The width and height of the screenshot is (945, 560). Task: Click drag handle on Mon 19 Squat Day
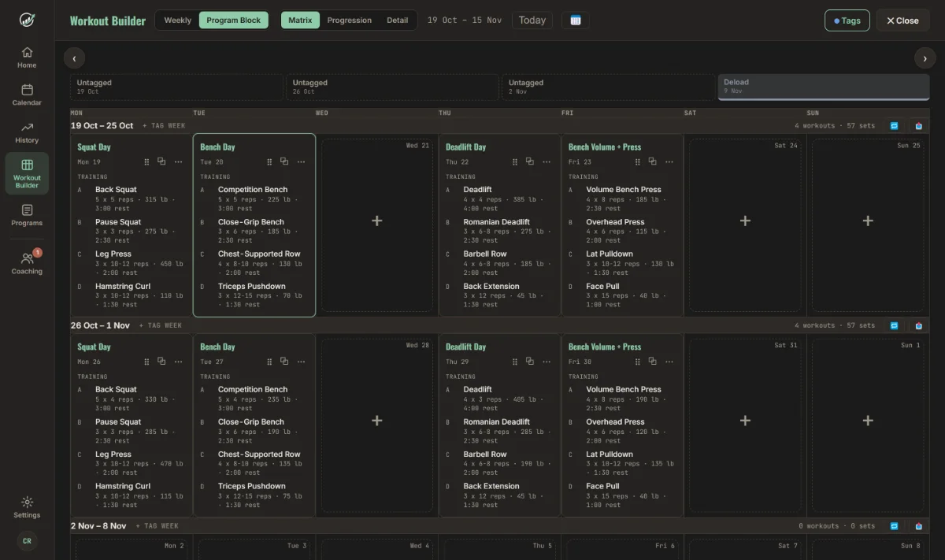pos(146,161)
